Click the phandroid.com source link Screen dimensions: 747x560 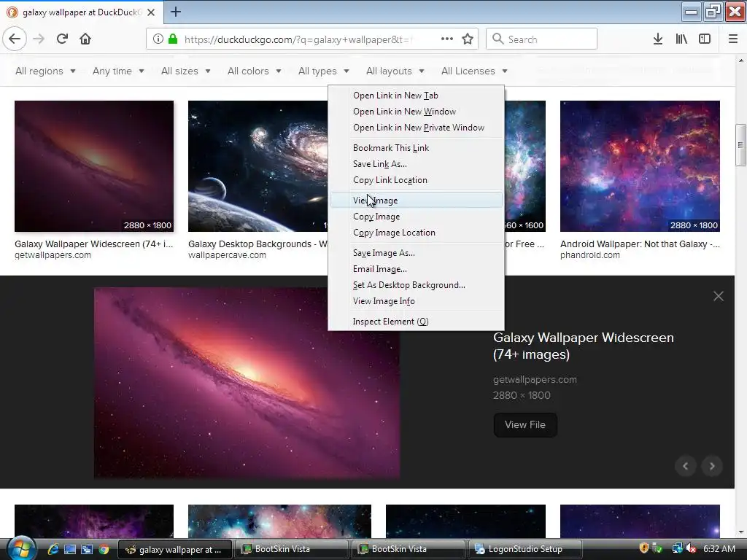click(589, 255)
